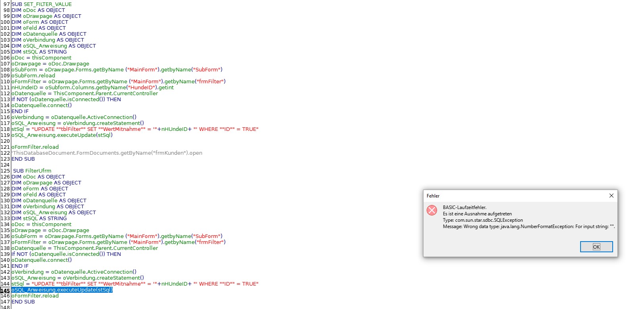Viewport: 644px width, 309px height.
Task: Click oVerbindung ActiveConnection on line 116
Action: click(74, 117)
